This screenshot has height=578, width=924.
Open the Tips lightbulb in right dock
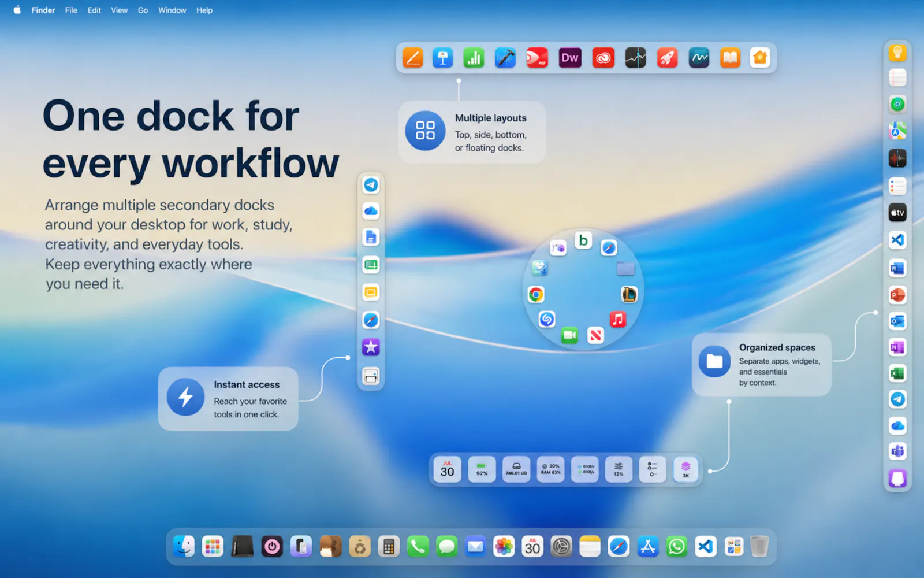click(x=897, y=53)
